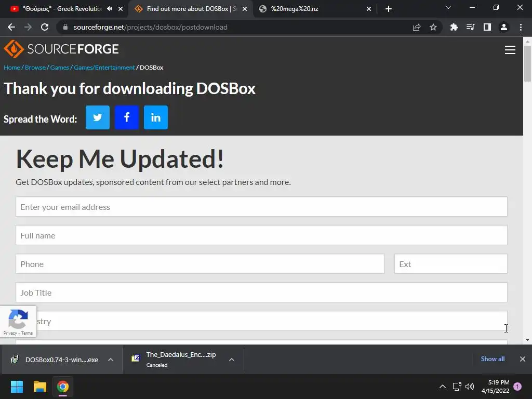Toggle the browser side panel
Image resolution: width=532 pixels, height=399 pixels.
[487, 27]
